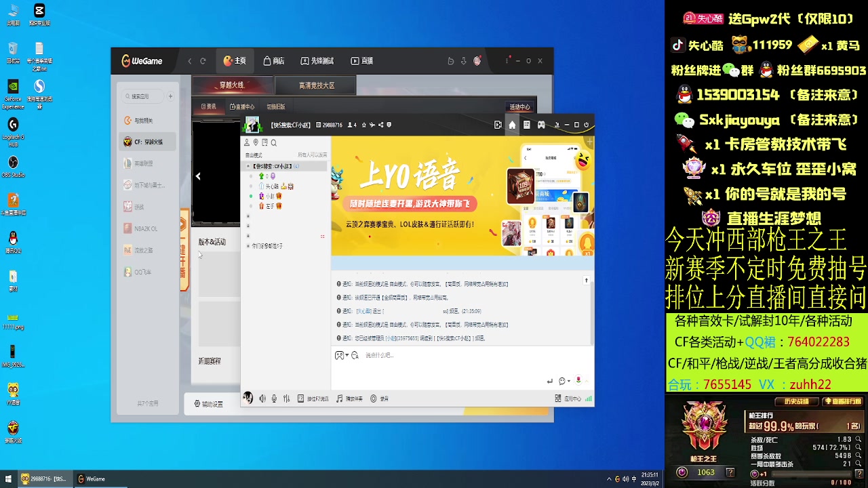Screen dimensions: 868x488
Task: Click the flower gift icon in chat
Action: 578,380
